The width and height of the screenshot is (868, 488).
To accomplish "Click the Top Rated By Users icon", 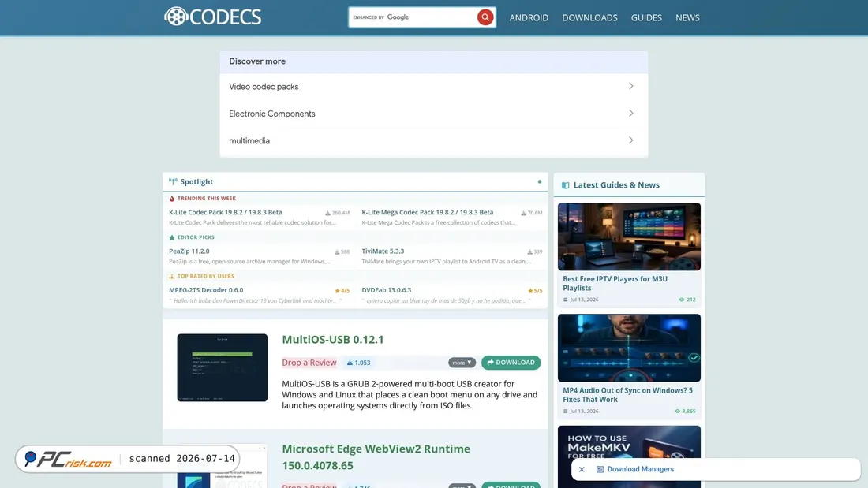I will coord(171,276).
